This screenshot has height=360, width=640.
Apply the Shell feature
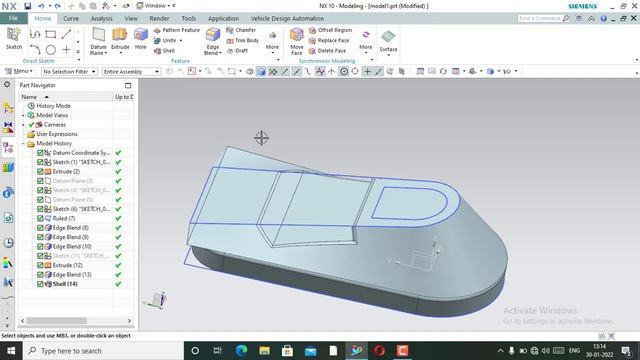click(164, 51)
